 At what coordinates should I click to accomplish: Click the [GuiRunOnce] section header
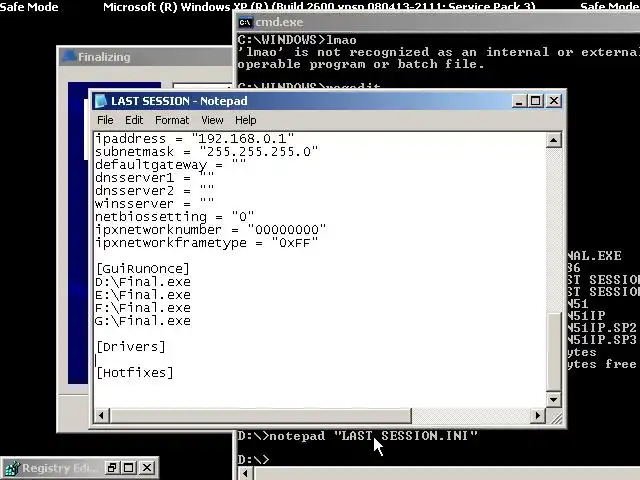pyautogui.click(x=142, y=269)
